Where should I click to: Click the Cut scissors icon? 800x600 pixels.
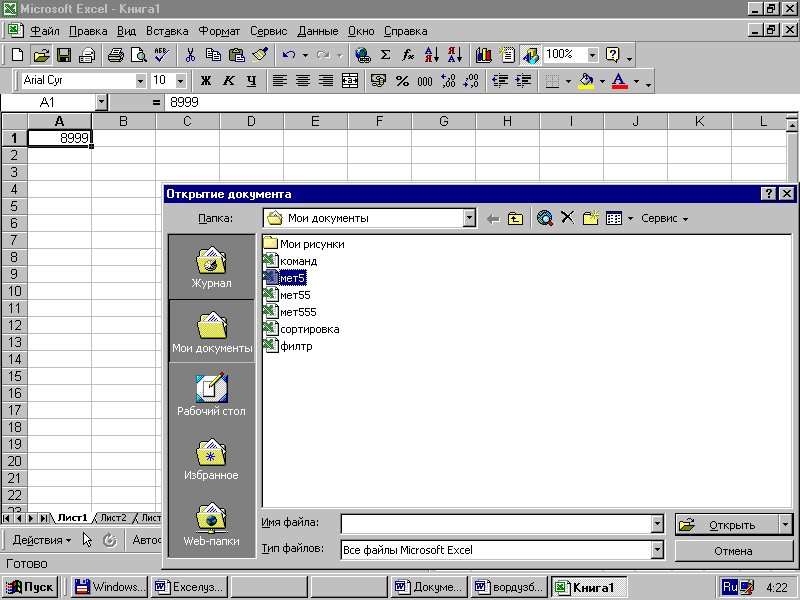click(190, 55)
